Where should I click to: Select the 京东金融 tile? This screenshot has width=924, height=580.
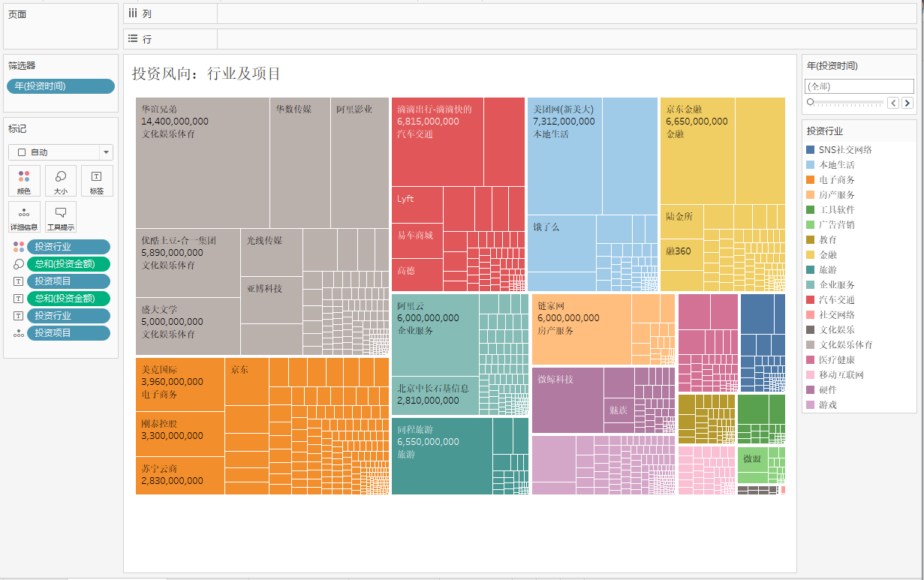[x=697, y=151]
